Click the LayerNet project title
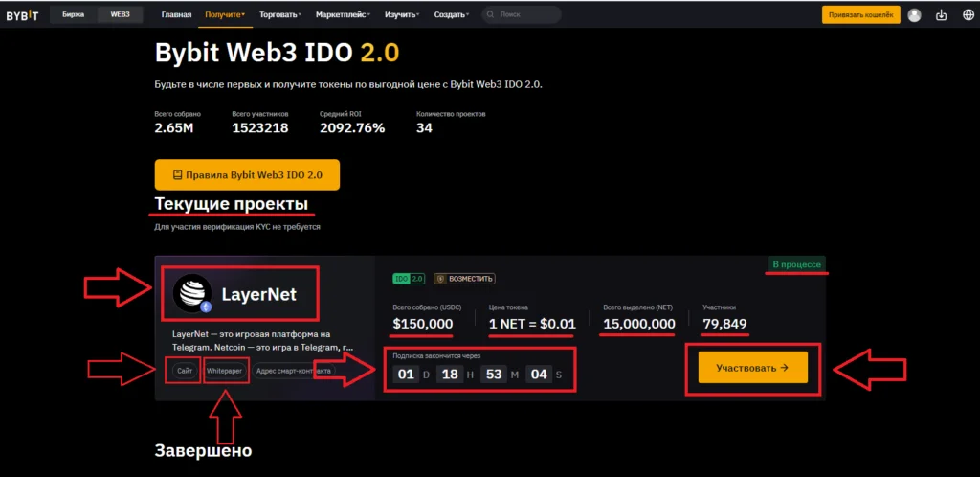The image size is (980, 477). point(259,294)
